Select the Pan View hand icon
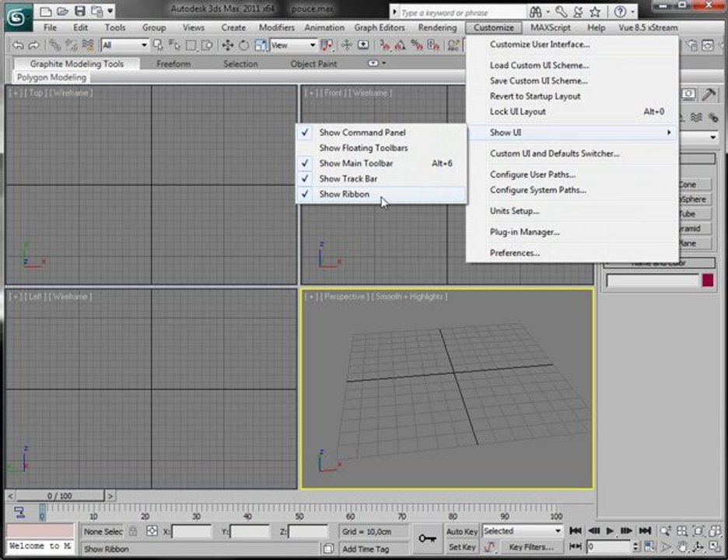The height and width of the screenshot is (560, 728). [681, 547]
